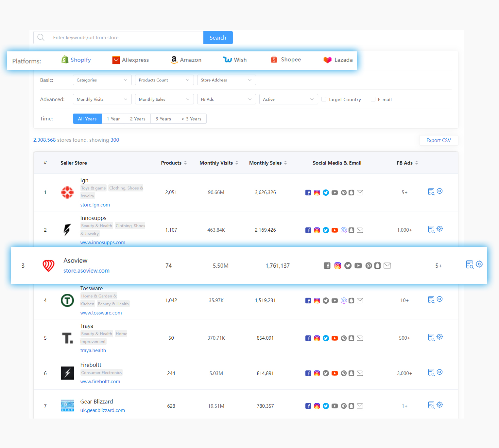
Task: Select the Shopify platform icon
Action: (x=64, y=60)
